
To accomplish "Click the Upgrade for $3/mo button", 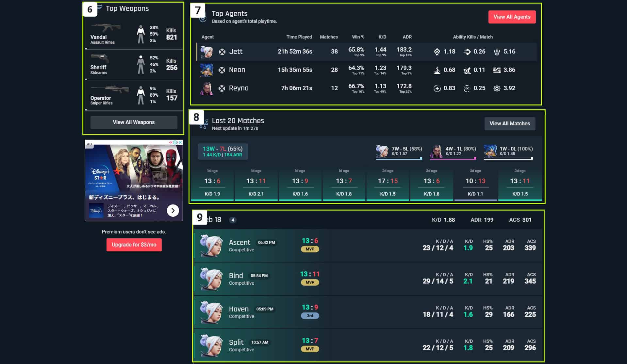I will (134, 245).
